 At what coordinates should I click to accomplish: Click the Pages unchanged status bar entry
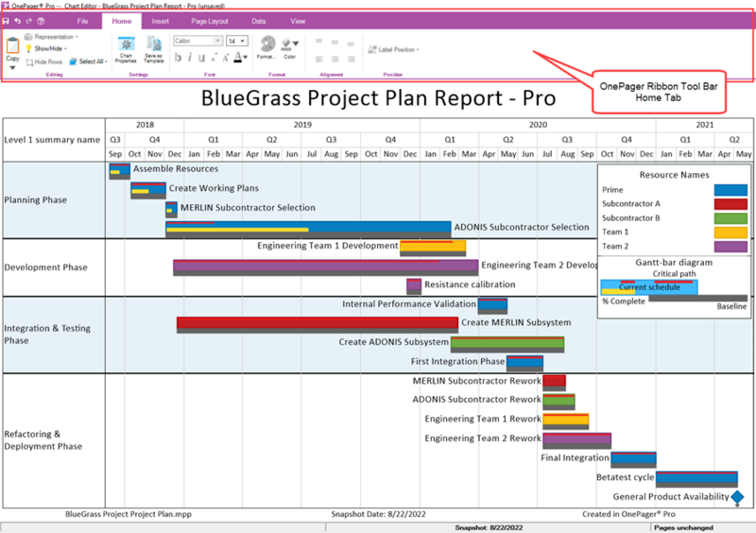point(683,527)
